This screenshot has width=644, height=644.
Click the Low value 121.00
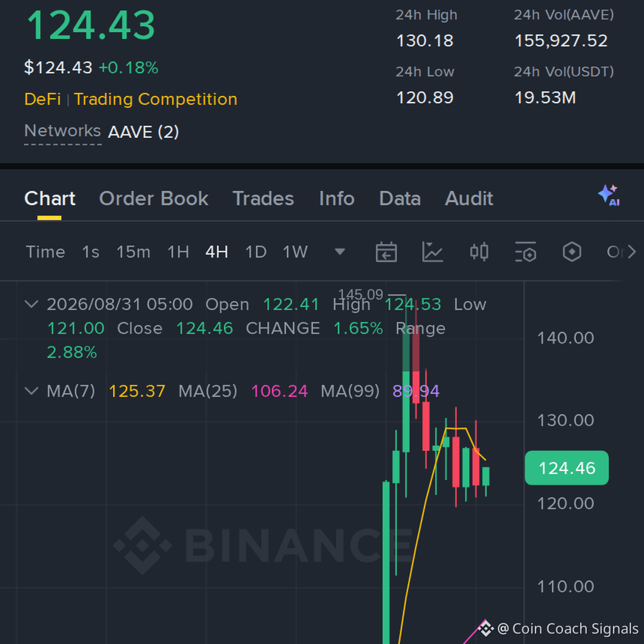[76, 328]
